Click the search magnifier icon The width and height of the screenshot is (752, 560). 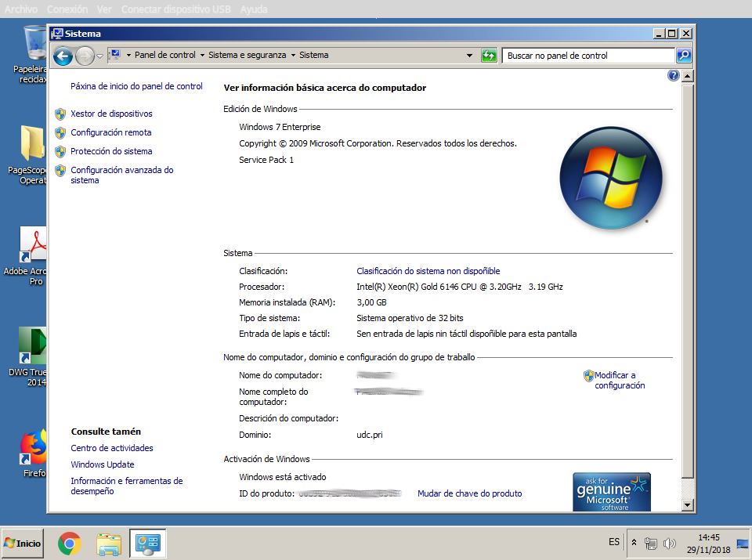pos(684,55)
